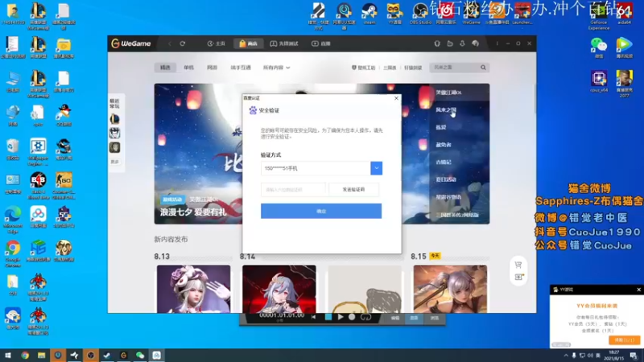The height and width of the screenshot is (362, 644).
Task: Open the 直播 live stream tab
Action: (x=321, y=43)
